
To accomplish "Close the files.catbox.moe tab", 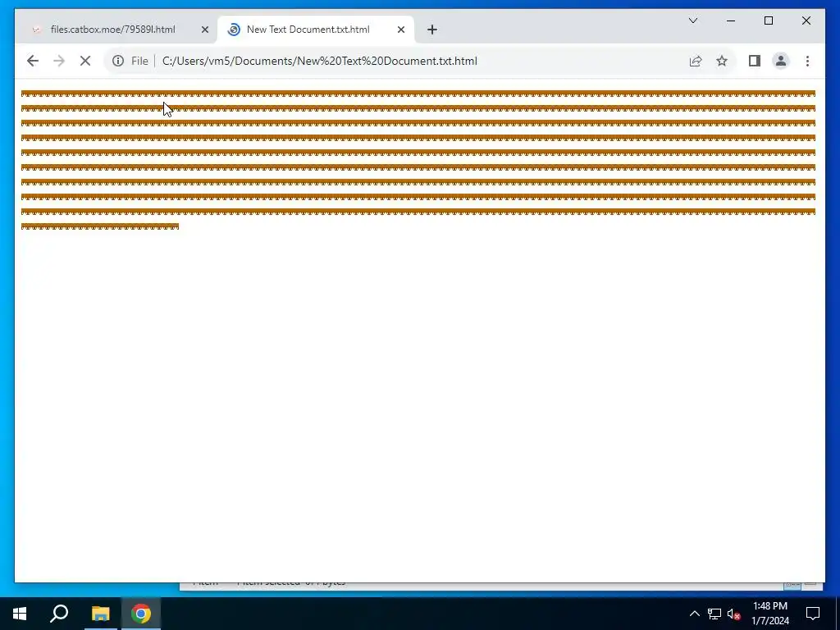I will tap(204, 30).
